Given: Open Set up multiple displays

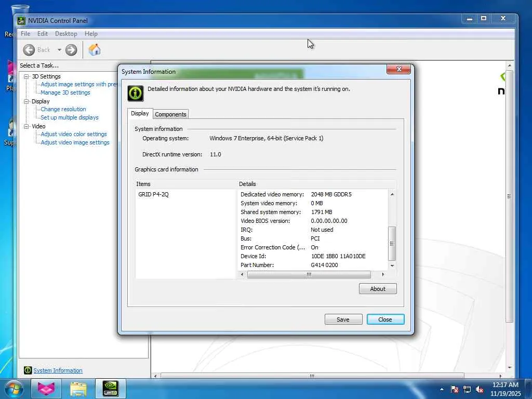Looking at the screenshot, I should (69, 117).
